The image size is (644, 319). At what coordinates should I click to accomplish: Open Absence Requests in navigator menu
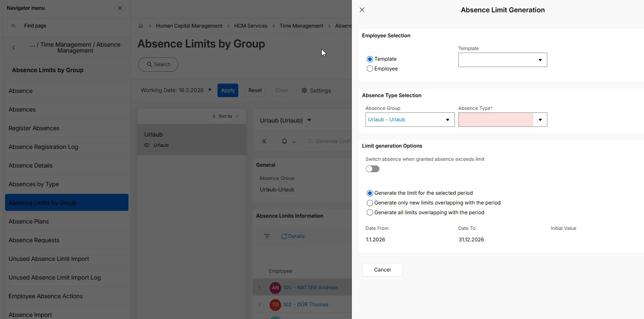coord(34,240)
